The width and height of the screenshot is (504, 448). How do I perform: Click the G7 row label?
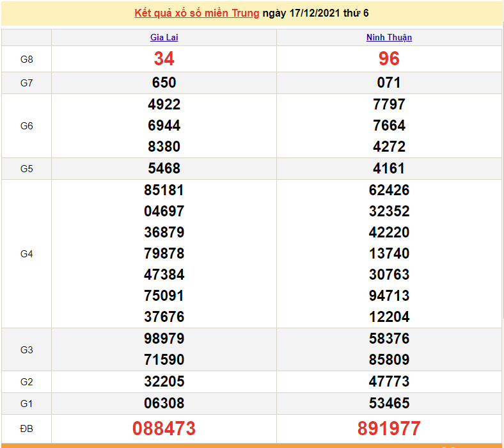(x=26, y=83)
